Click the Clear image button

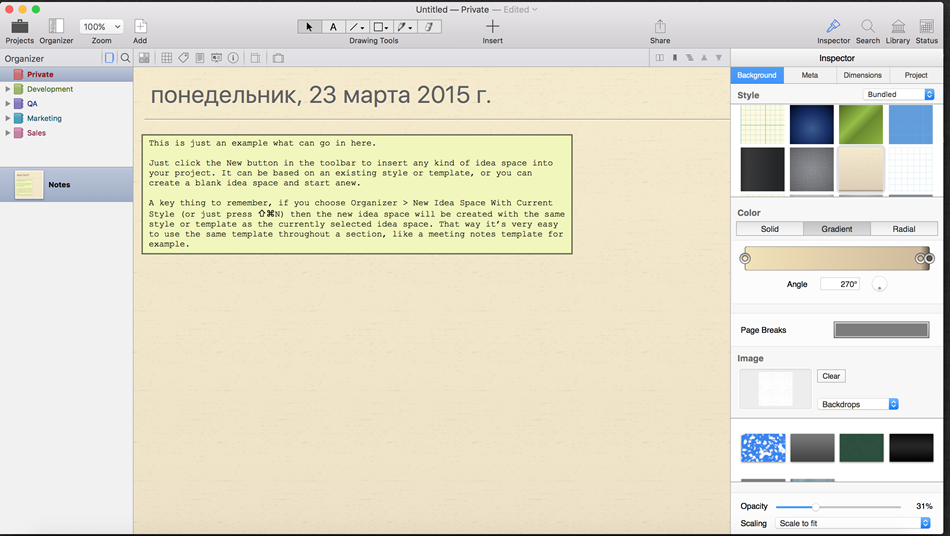(x=831, y=376)
